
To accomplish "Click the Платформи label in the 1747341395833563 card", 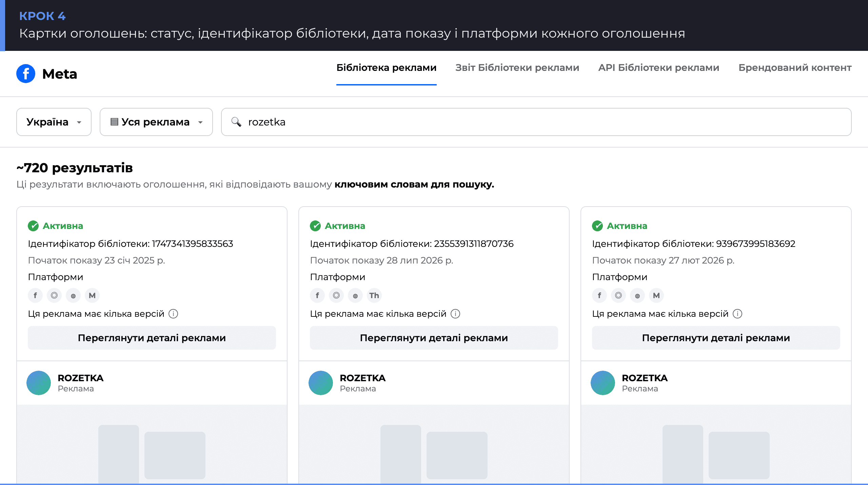I will click(x=56, y=277).
